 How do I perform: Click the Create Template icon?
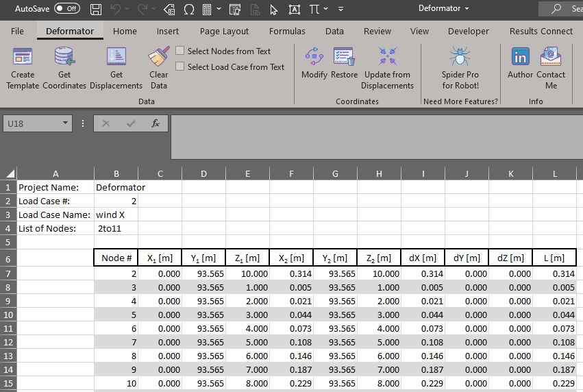pos(23,58)
